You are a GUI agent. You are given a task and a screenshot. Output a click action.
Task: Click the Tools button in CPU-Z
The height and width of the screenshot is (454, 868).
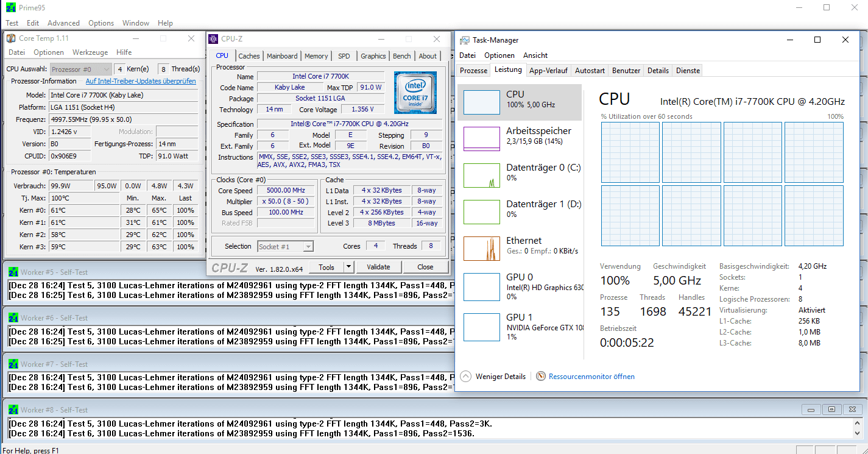[326, 267]
